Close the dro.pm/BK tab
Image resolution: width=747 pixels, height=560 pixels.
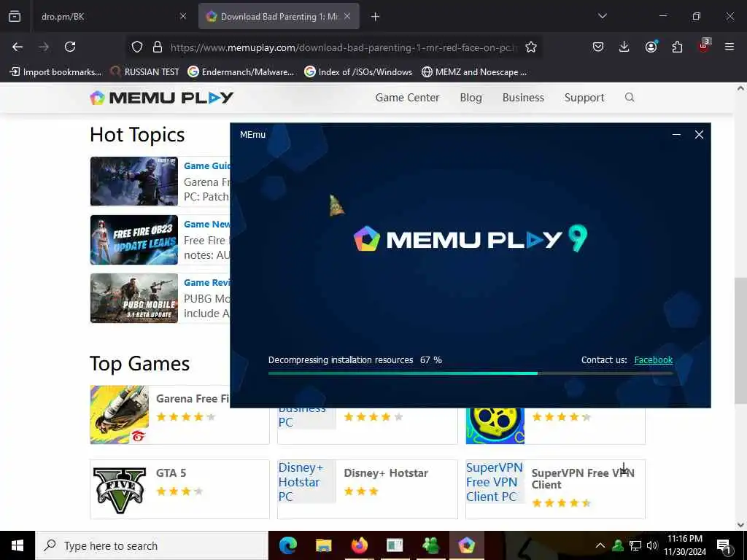point(183,16)
